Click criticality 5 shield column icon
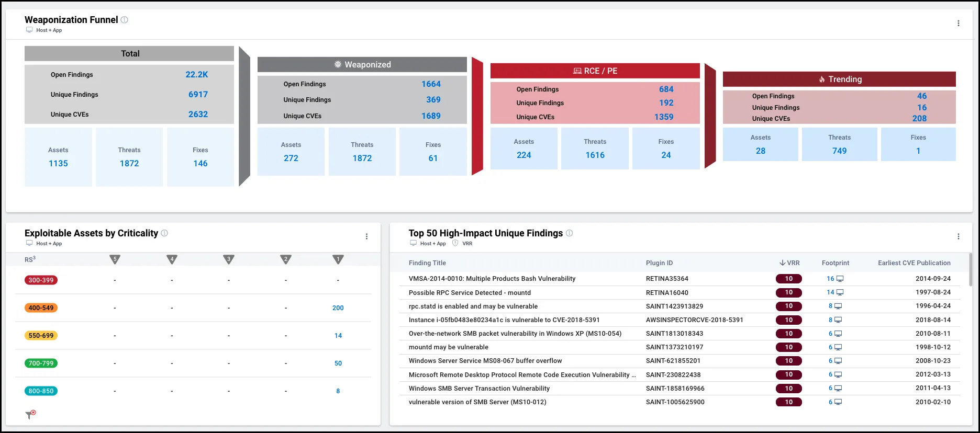The image size is (980, 433). click(x=115, y=259)
